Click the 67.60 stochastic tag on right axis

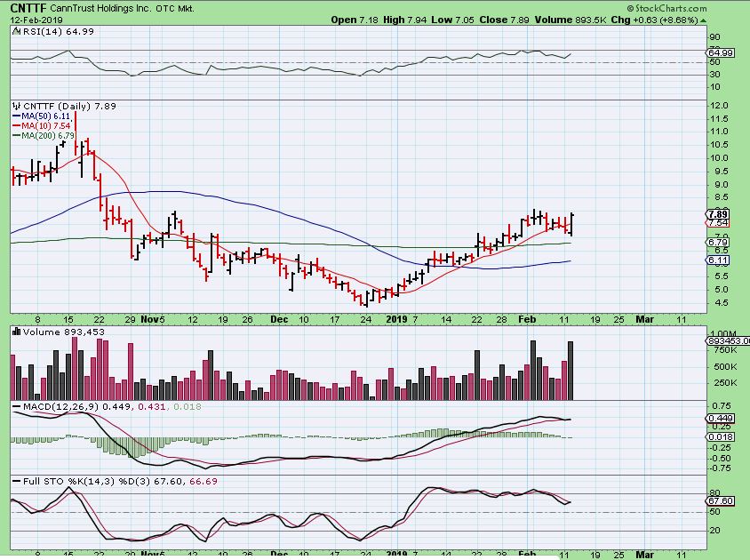pos(721,501)
